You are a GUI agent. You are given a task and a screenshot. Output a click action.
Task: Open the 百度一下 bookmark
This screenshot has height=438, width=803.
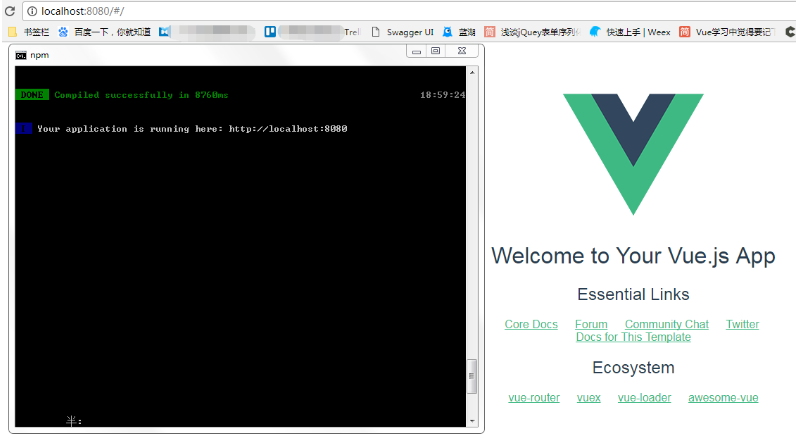[104, 32]
